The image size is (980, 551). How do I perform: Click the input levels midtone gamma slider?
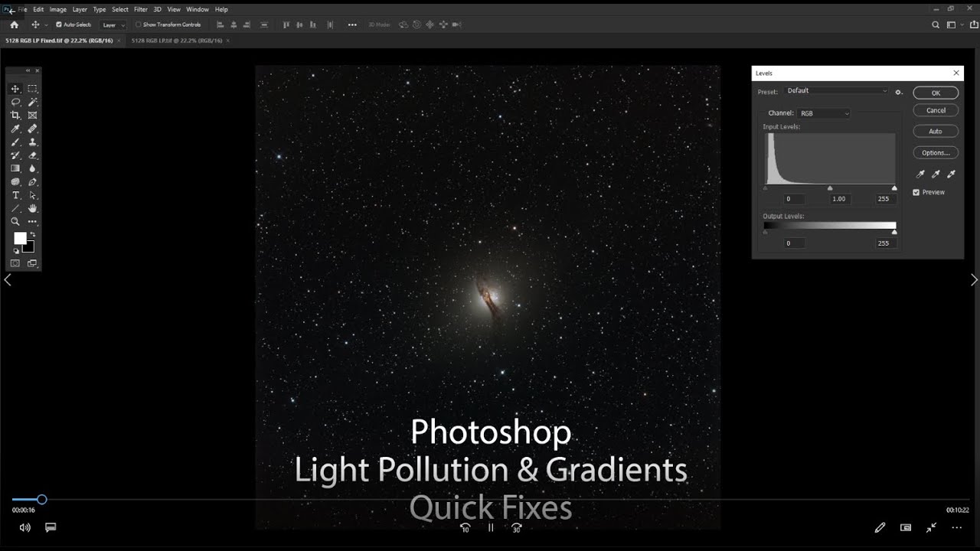(830, 187)
